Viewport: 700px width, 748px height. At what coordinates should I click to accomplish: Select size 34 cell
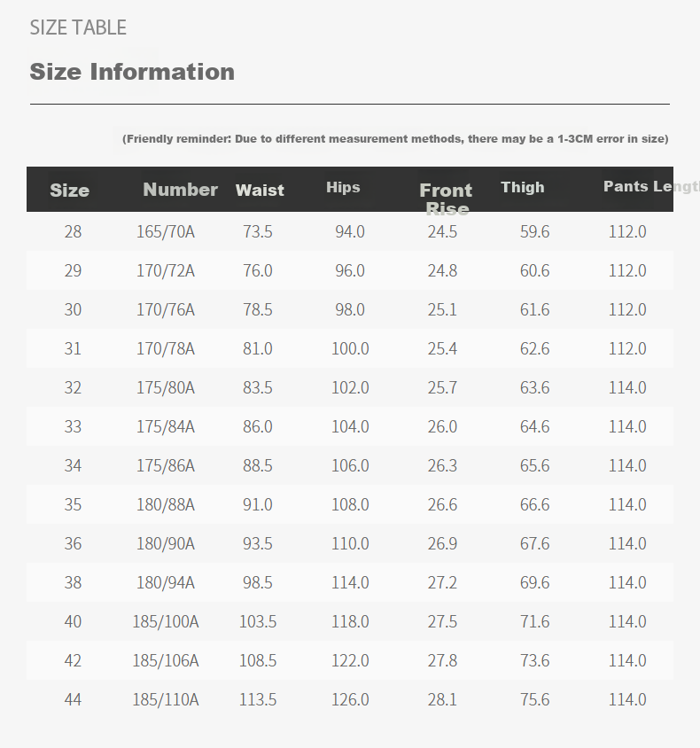pyautogui.click(x=73, y=466)
